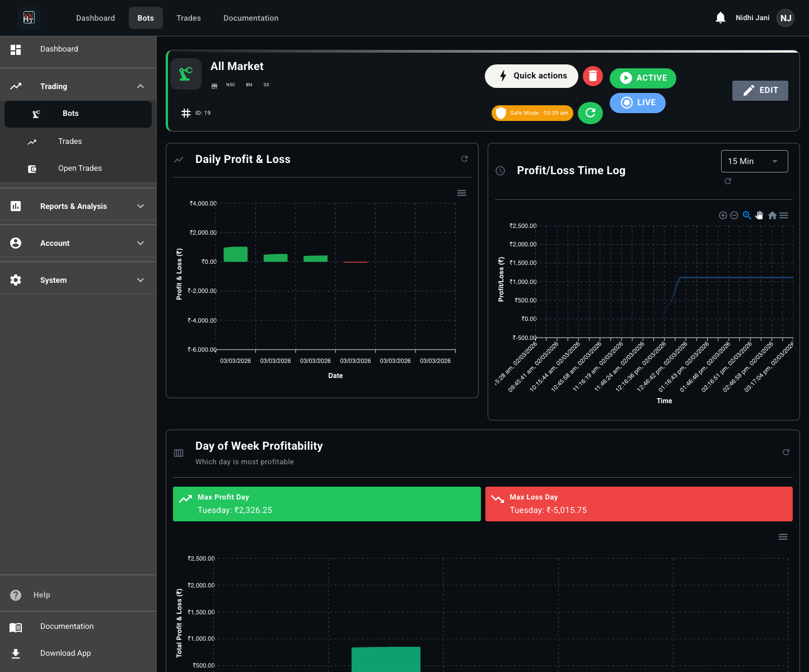Click the green refresh bot button

[x=590, y=113]
